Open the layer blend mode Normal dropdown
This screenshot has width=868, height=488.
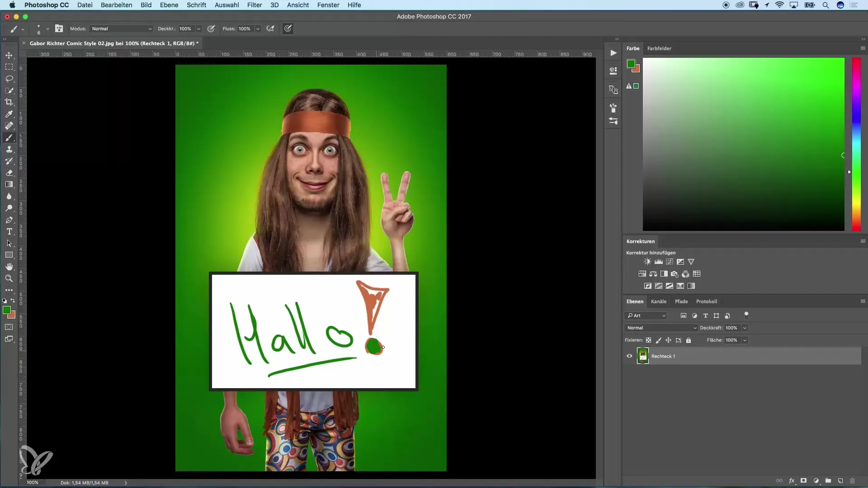(661, 328)
